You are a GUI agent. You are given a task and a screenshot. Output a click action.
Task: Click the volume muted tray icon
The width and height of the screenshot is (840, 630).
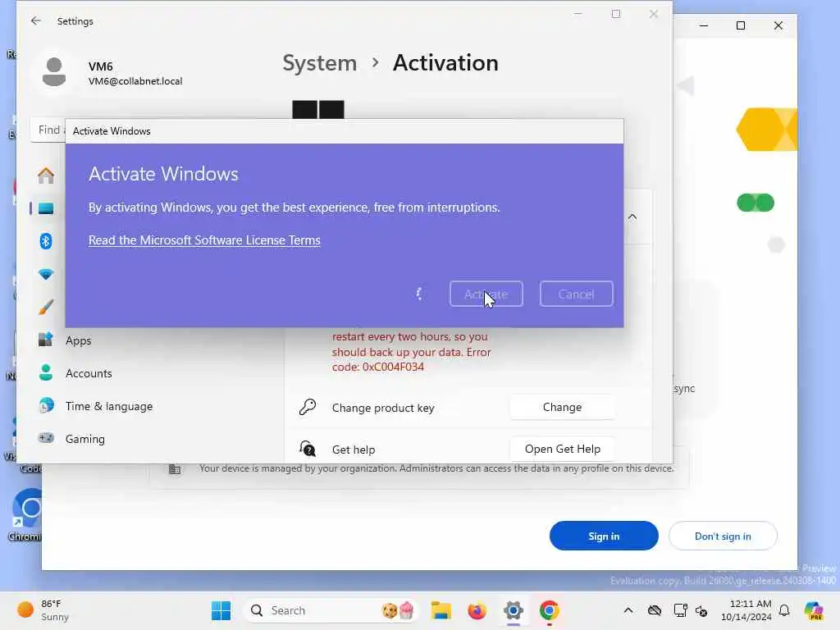[x=702, y=610]
